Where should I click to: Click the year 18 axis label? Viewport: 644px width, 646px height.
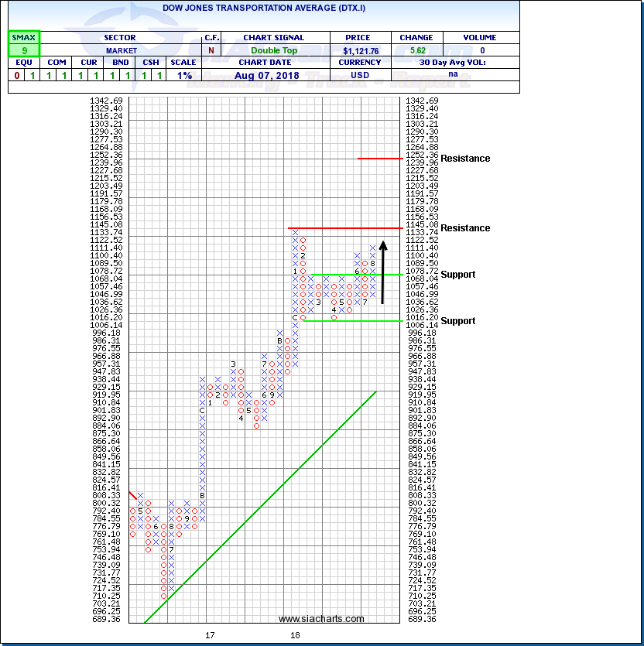point(295,635)
